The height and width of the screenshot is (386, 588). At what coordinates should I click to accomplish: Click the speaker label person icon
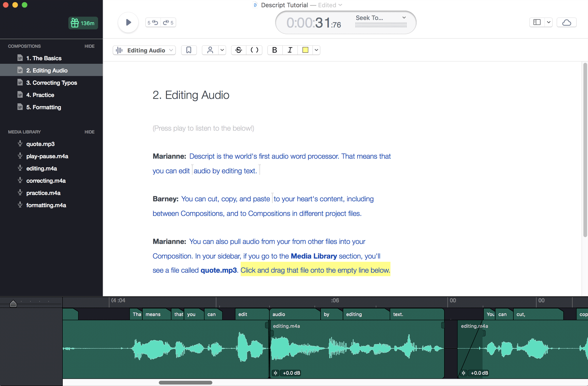[x=210, y=50]
